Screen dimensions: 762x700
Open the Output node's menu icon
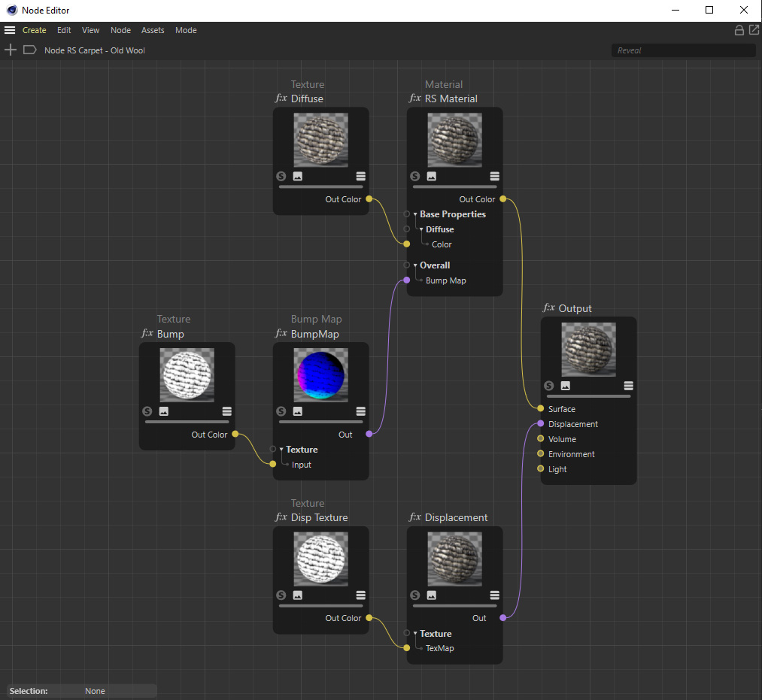click(x=628, y=386)
